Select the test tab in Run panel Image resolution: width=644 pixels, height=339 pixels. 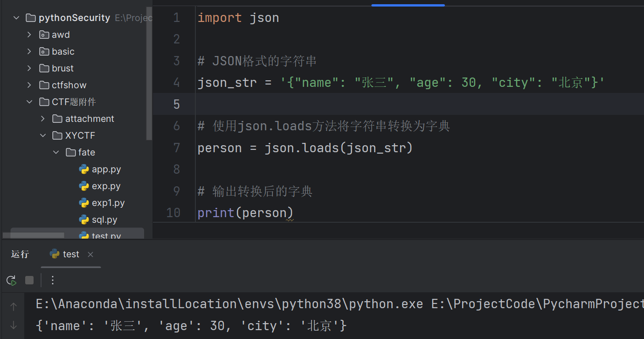tap(71, 254)
